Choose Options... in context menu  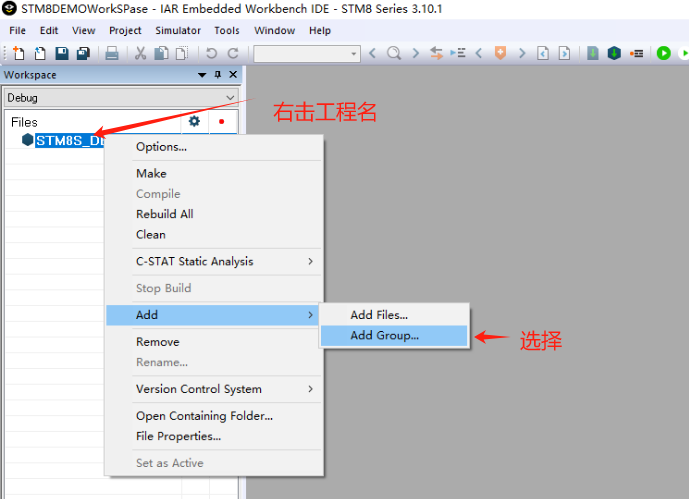click(x=161, y=147)
